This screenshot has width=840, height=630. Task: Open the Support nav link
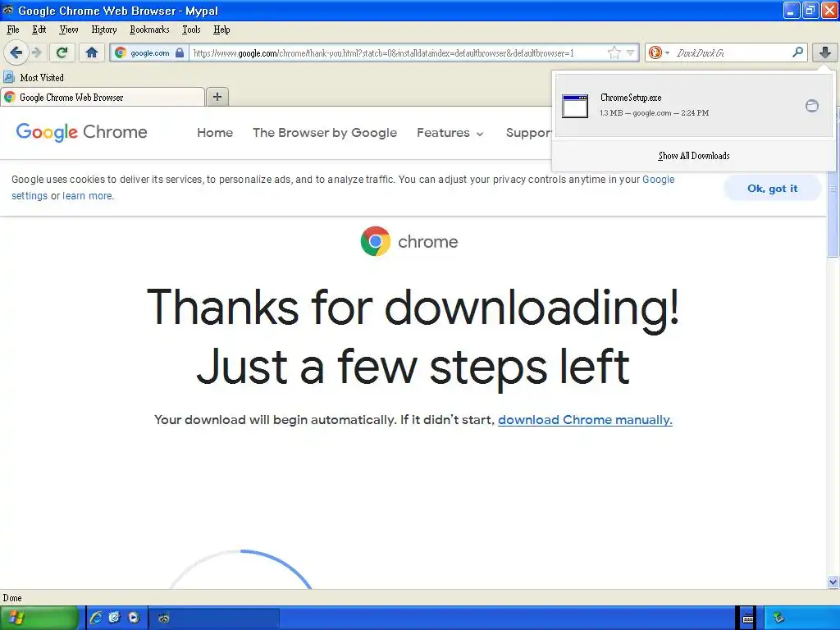[529, 132]
